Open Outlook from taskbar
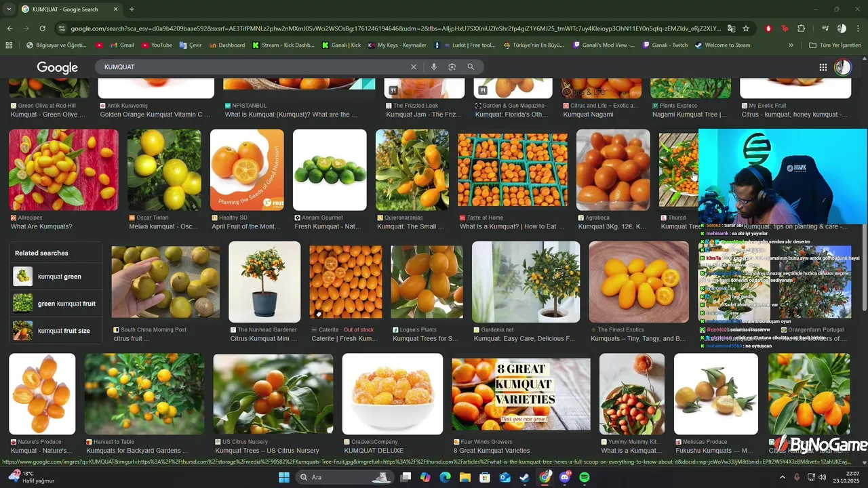This screenshot has width=868, height=488. [505, 477]
